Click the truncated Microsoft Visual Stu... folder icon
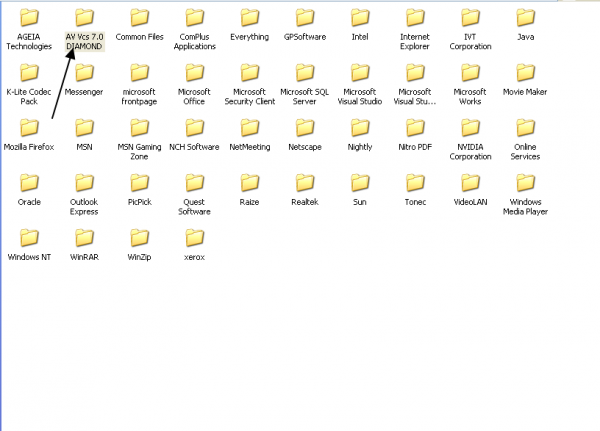 (415, 73)
